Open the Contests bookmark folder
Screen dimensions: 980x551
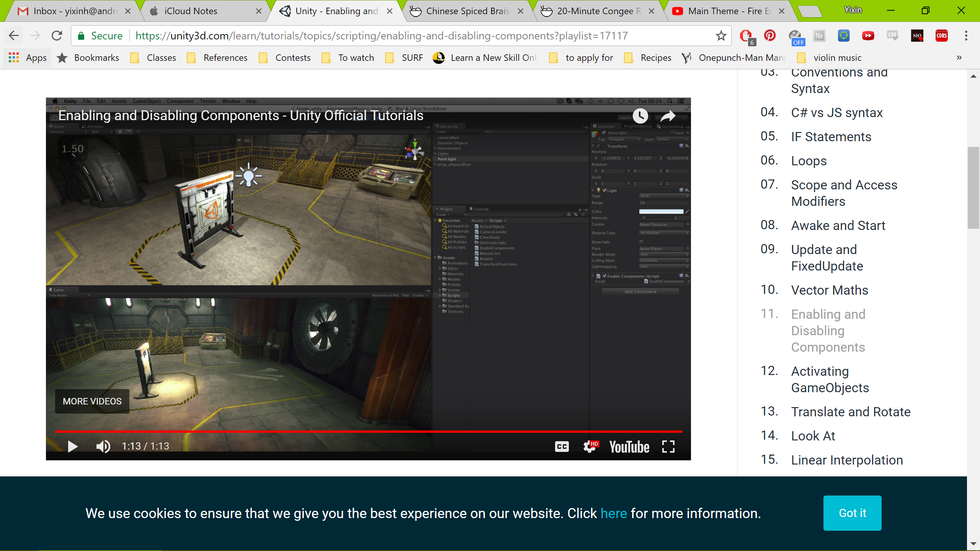(x=285, y=58)
